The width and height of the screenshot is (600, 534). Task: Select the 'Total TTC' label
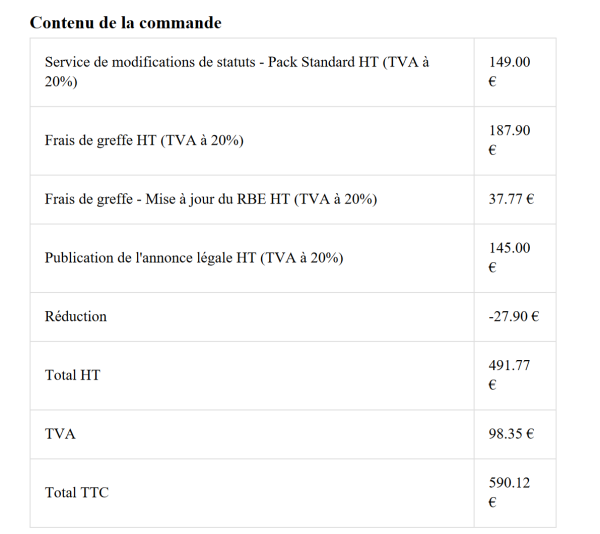pyautogui.click(x=77, y=493)
